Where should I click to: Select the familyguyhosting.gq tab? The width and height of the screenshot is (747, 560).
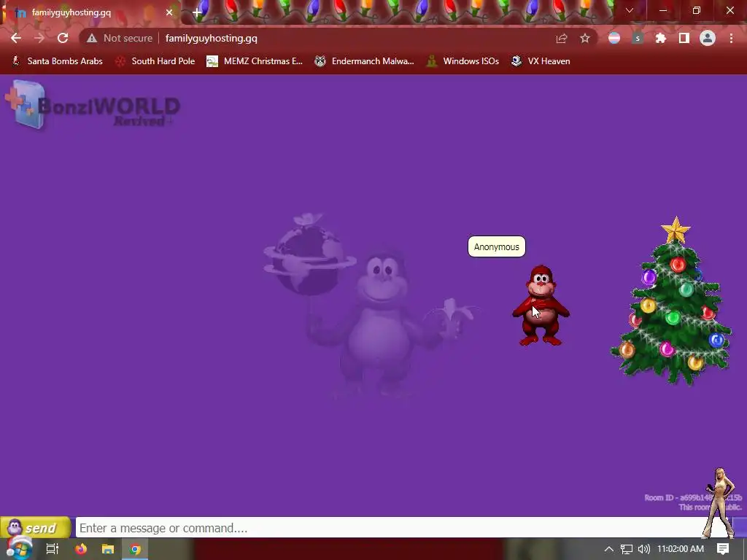(90, 13)
